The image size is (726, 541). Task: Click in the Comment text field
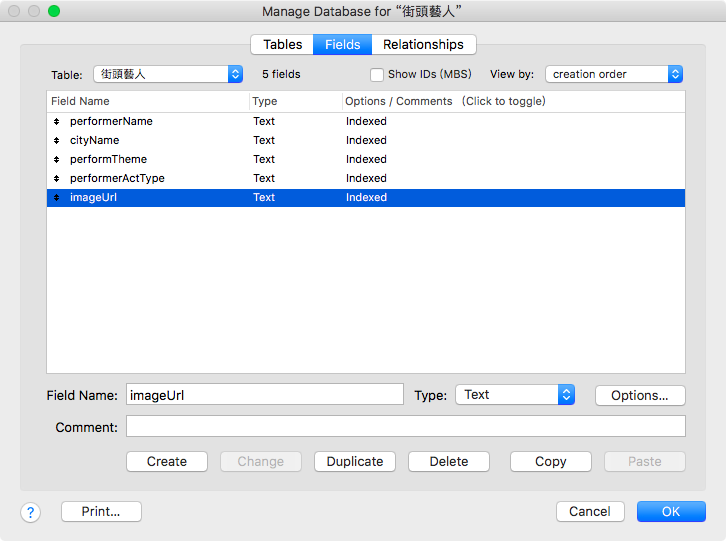pos(406,426)
